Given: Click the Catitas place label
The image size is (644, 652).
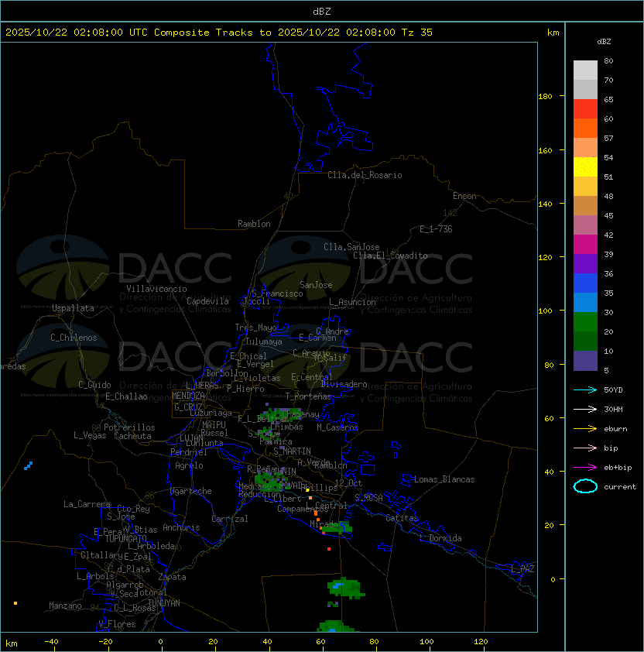Looking at the screenshot, I should 402,518.
